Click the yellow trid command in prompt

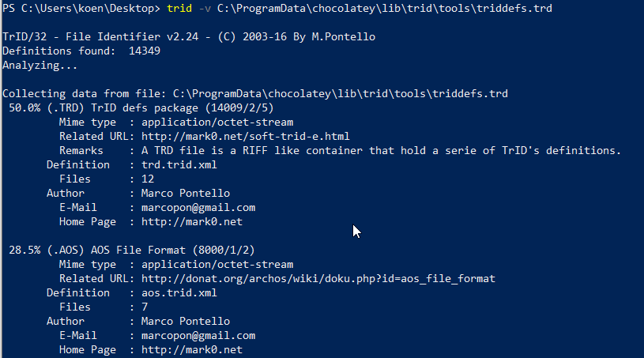coord(179,8)
